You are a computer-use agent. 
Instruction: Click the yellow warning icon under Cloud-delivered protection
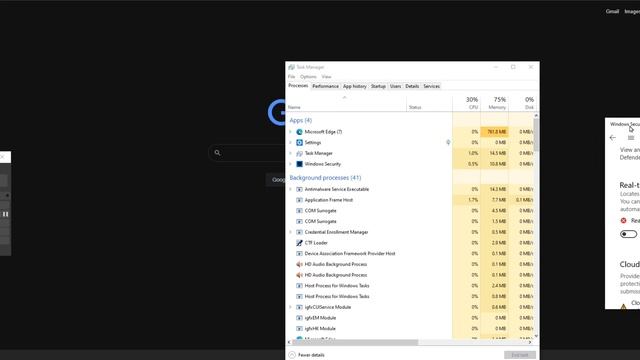(623, 306)
